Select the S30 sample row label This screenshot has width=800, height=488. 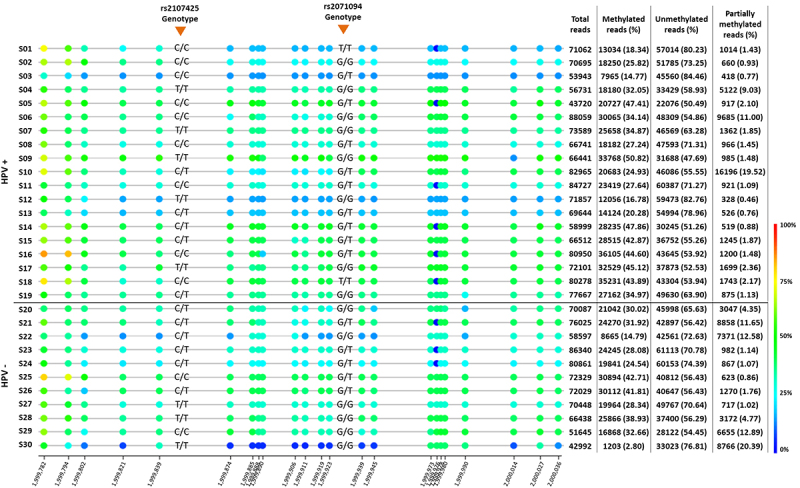[24, 444]
